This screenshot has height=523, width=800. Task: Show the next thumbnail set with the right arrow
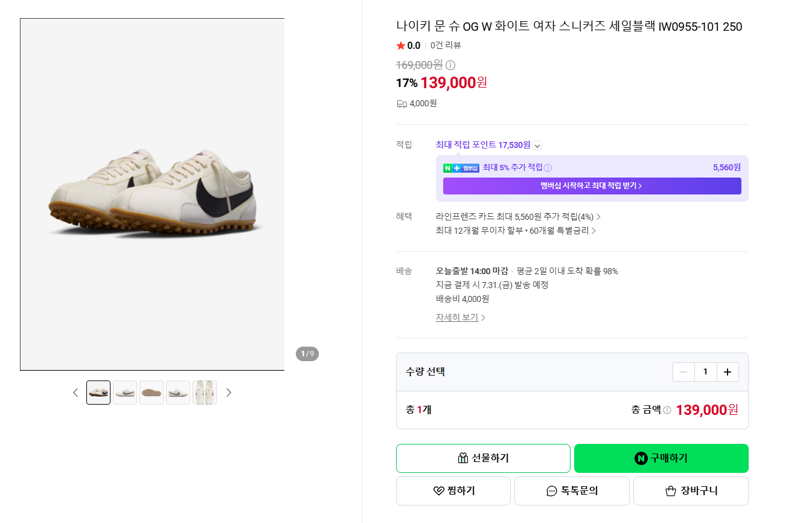coord(229,392)
